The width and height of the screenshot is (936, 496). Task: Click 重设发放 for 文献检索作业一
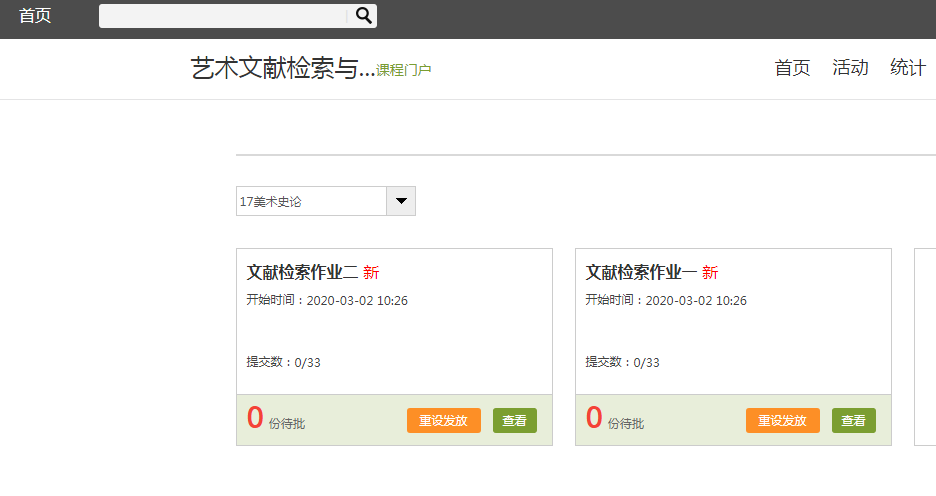click(x=782, y=421)
